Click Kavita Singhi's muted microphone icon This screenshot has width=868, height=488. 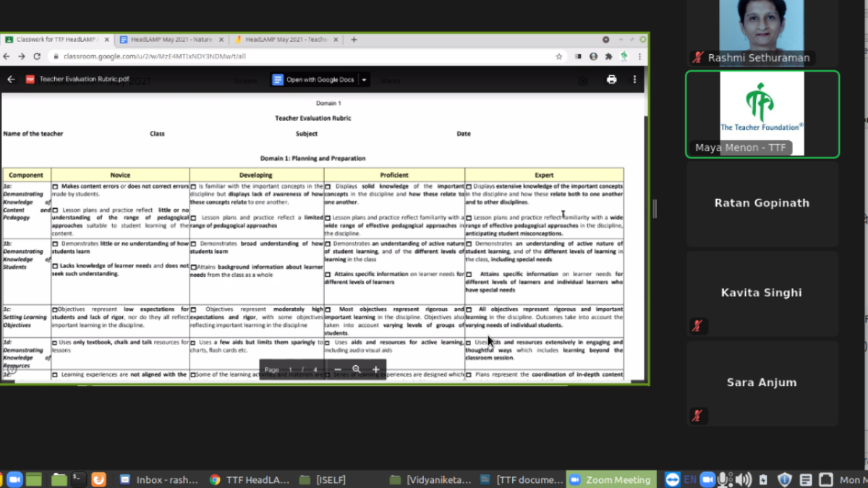(697, 326)
